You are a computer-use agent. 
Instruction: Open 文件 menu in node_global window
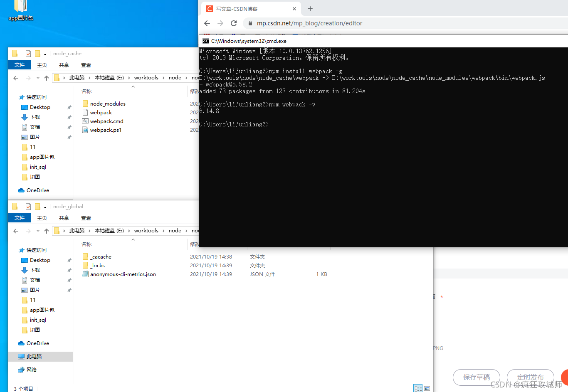pyautogui.click(x=20, y=218)
